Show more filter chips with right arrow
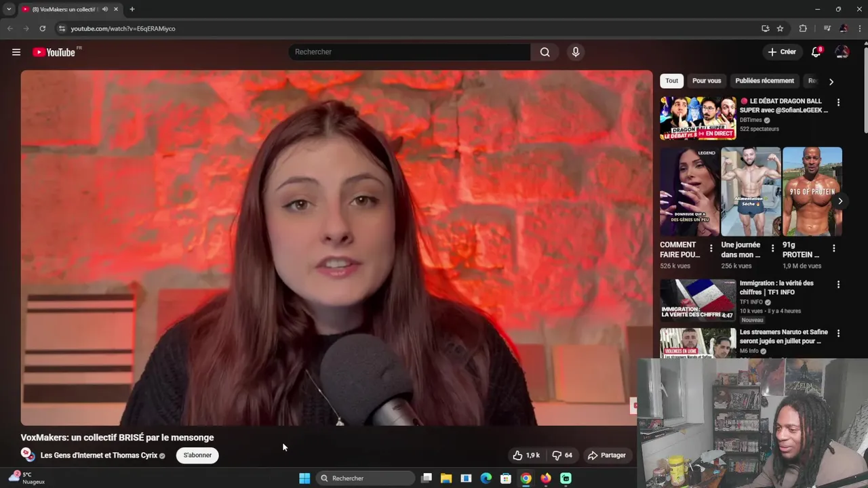 pyautogui.click(x=831, y=81)
